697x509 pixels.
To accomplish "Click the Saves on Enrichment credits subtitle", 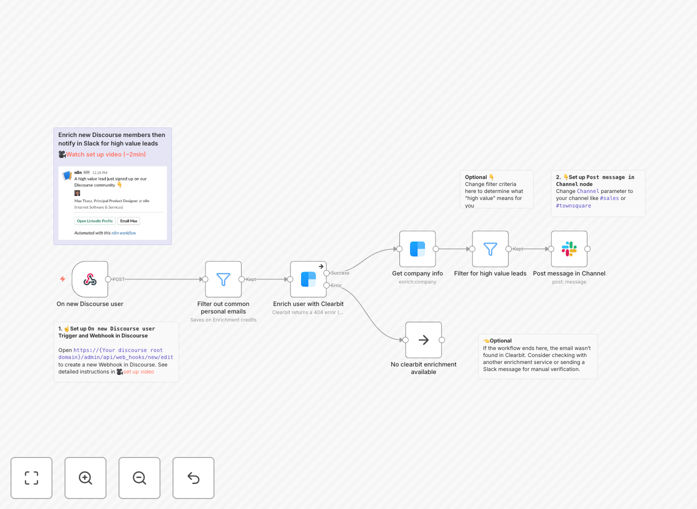I will [x=223, y=320].
